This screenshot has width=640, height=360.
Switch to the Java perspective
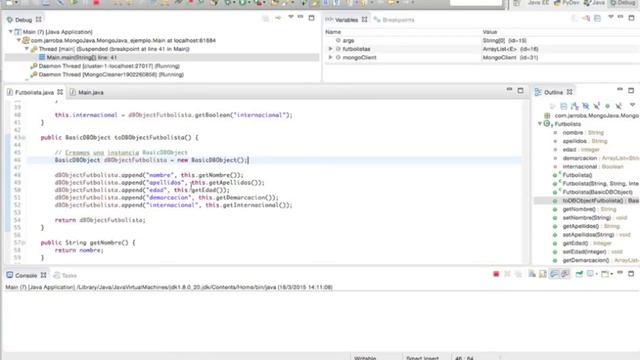point(594,3)
